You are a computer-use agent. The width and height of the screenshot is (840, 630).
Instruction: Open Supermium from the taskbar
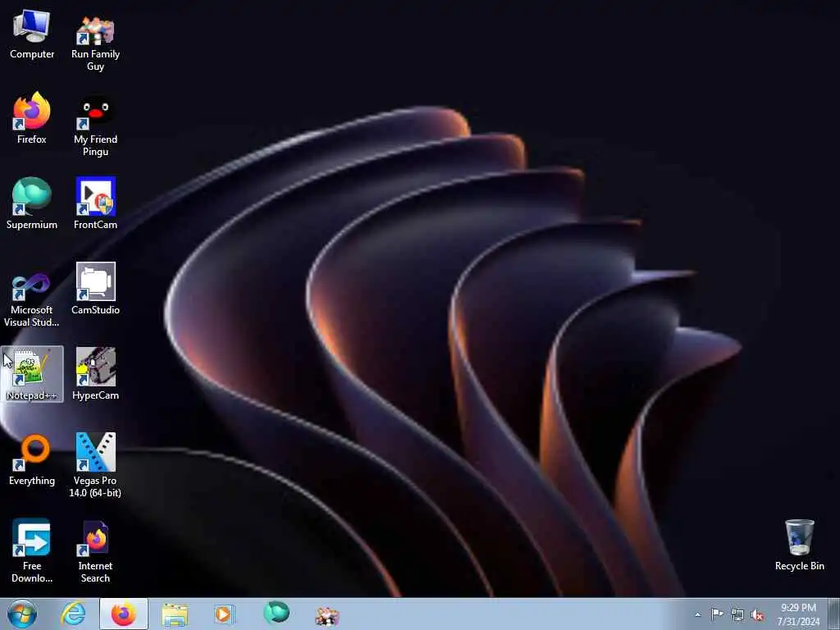[276, 614]
